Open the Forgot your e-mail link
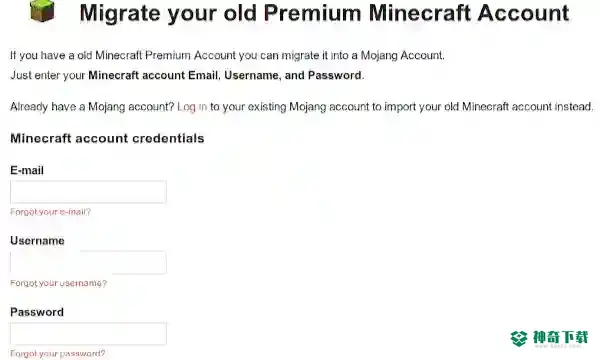600x360 pixels. (51, 212)
